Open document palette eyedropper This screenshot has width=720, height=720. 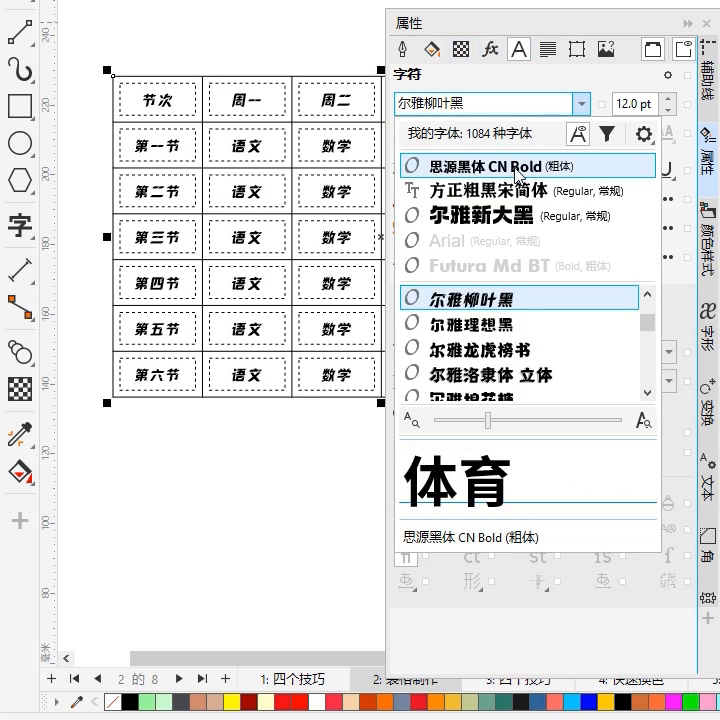coord(77,702)
